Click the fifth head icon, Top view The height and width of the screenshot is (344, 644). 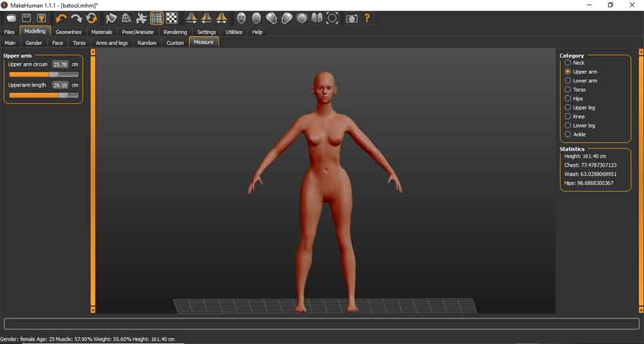(302, 18)
